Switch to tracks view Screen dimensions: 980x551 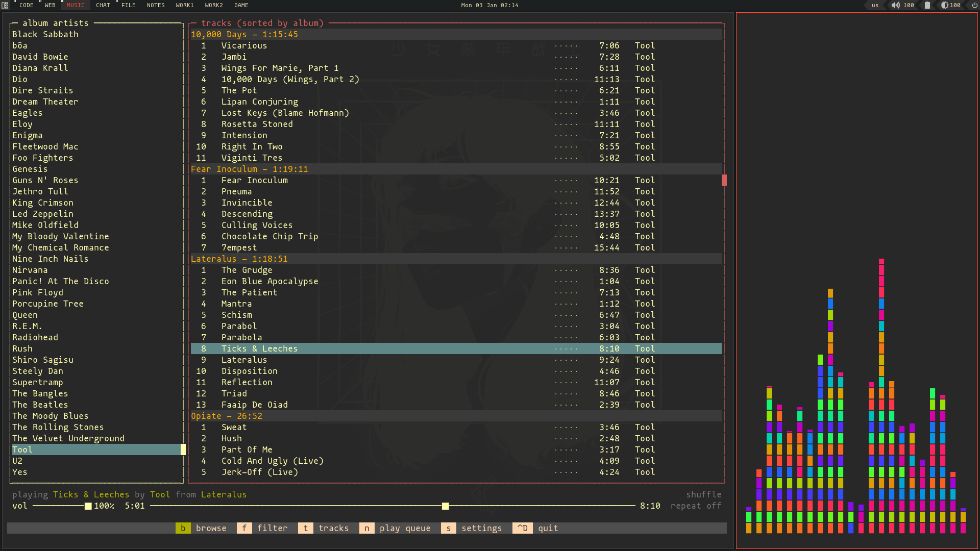tap(335, 528)
